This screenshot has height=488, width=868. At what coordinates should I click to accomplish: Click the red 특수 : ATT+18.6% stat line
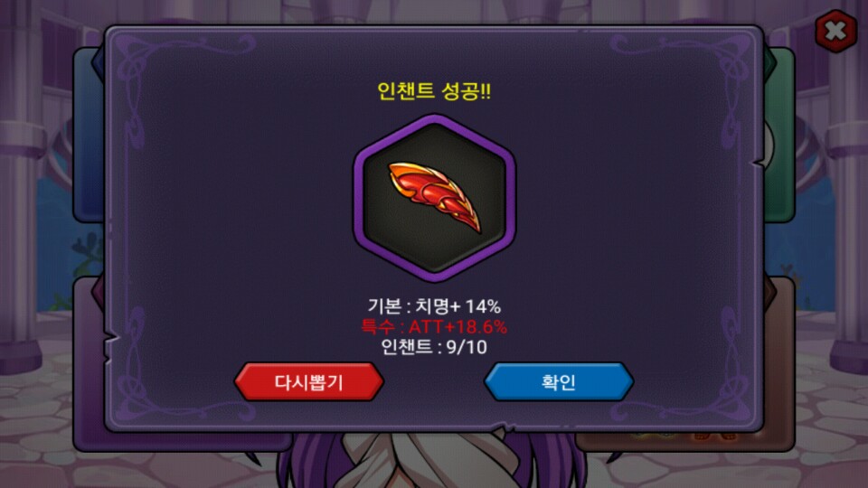coord(434,326)
